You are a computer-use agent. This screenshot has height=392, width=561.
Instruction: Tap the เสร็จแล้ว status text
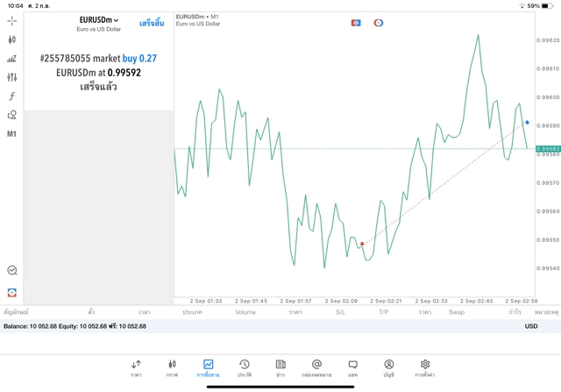(98, 87)
